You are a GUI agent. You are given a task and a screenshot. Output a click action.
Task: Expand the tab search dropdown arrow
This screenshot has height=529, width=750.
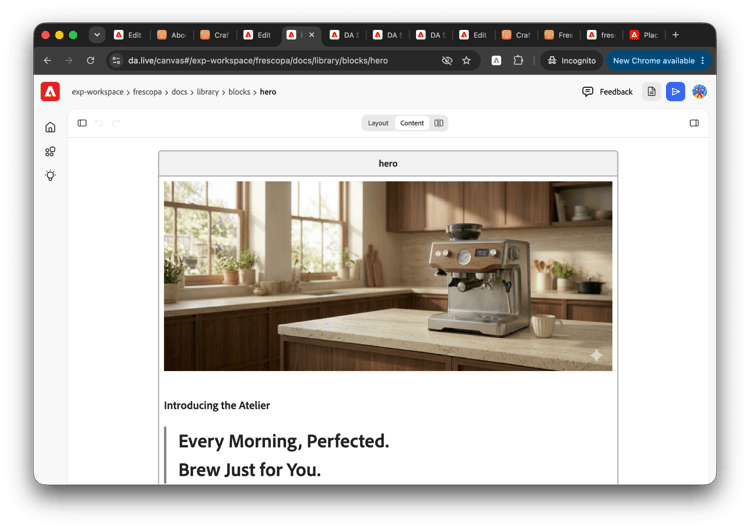(x=97, y=34)
